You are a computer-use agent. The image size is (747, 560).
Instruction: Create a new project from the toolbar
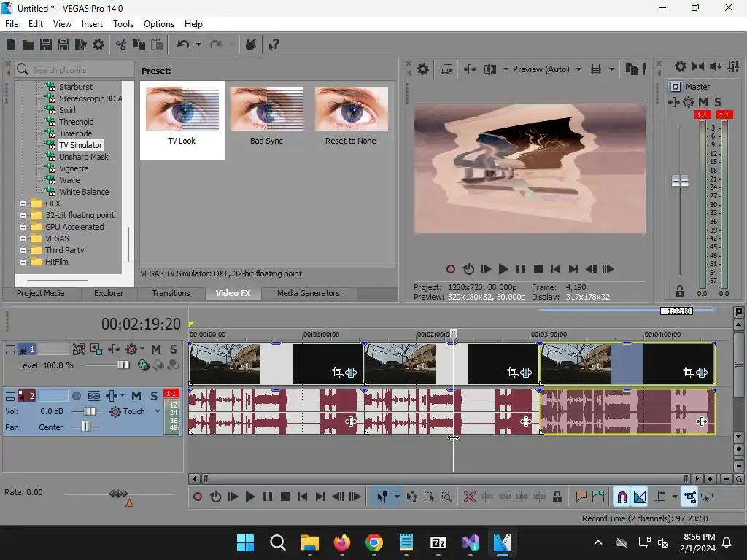[x=11, y=44]
